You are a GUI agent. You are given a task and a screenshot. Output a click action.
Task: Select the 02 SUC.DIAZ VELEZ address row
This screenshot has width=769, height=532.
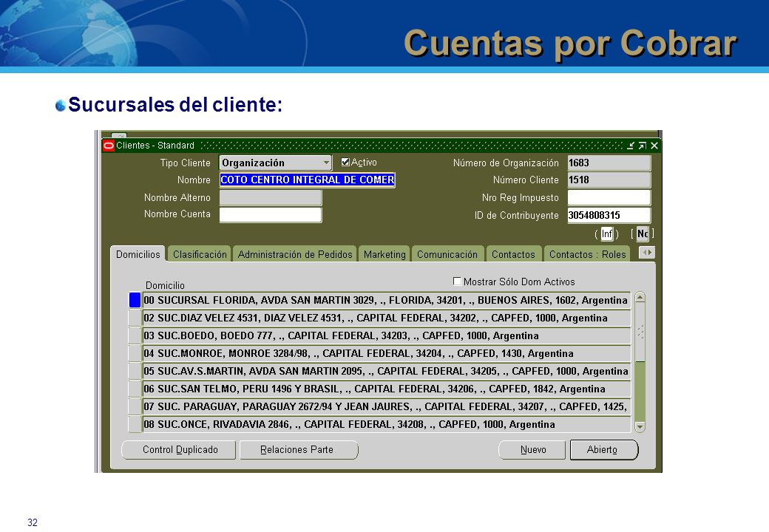(387, 318)
